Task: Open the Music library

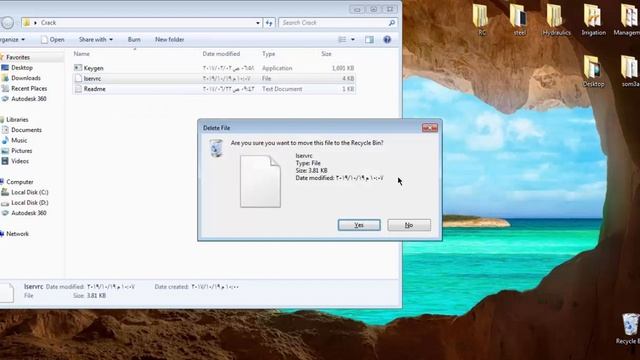Action: (x=19, y=140)
